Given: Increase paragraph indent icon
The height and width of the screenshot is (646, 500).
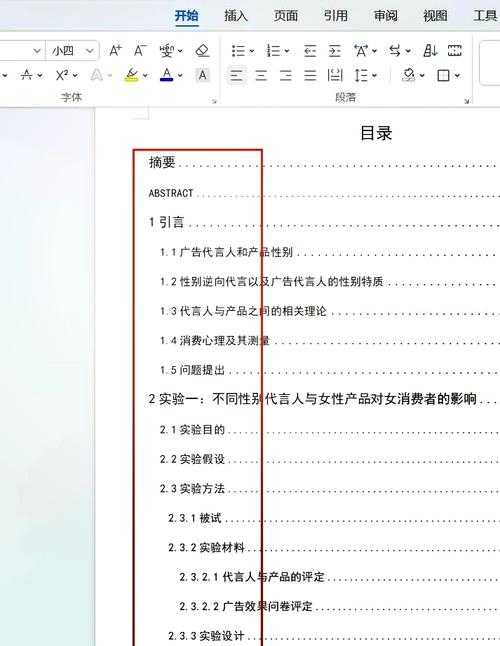Looking at the screenshot, I should tap(335, 51).
